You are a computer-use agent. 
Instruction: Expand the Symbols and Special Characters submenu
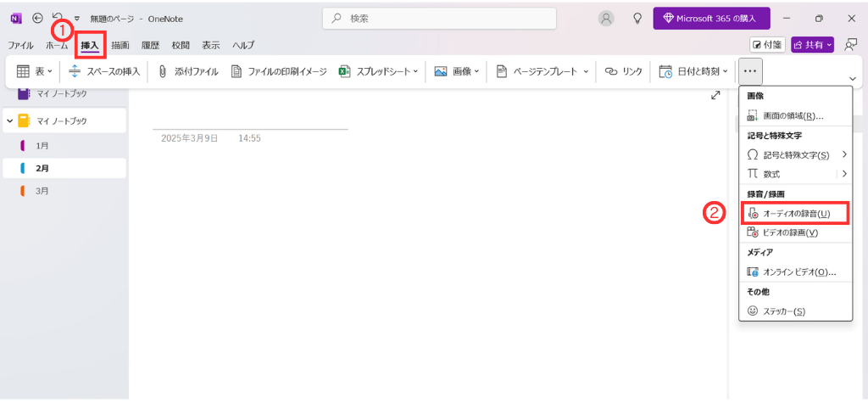843,154
